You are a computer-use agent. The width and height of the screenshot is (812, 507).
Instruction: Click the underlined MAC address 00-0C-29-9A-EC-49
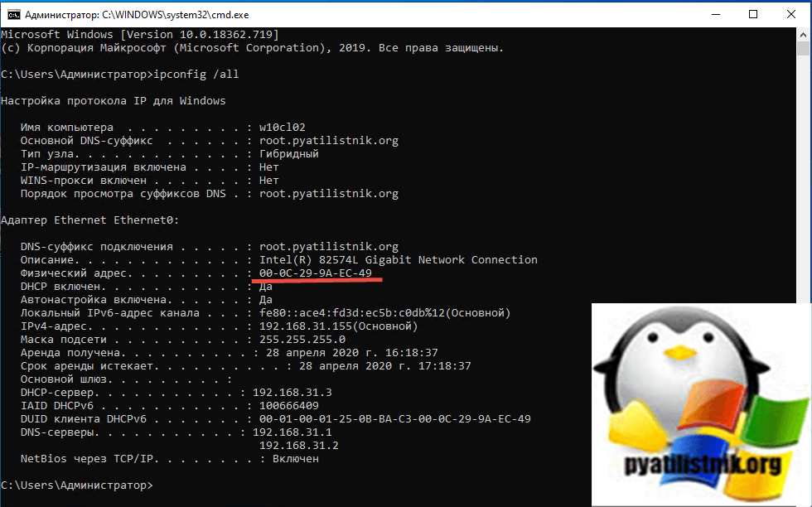point(316,273)
